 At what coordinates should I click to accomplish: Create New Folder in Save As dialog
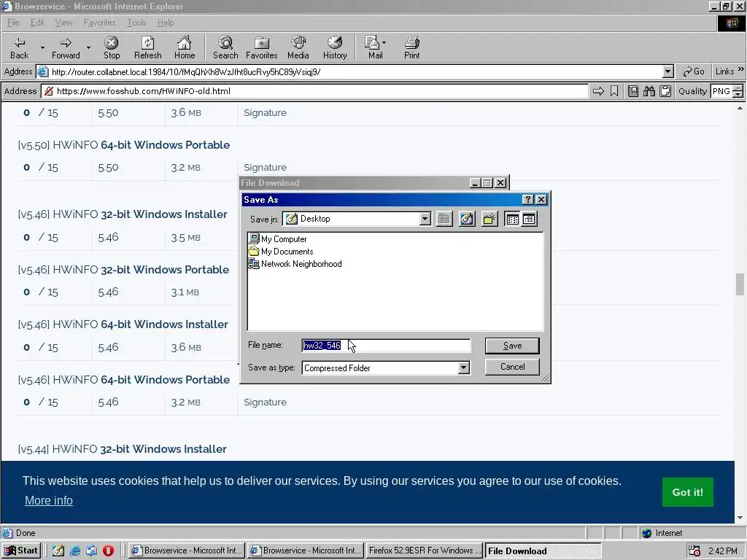pyautogui.click(x=489, y=219)
